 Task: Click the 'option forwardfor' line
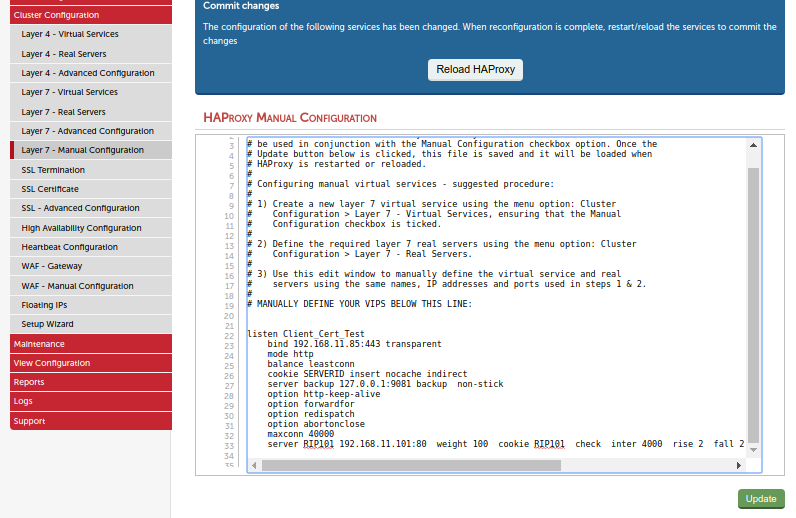coord(311,404)
